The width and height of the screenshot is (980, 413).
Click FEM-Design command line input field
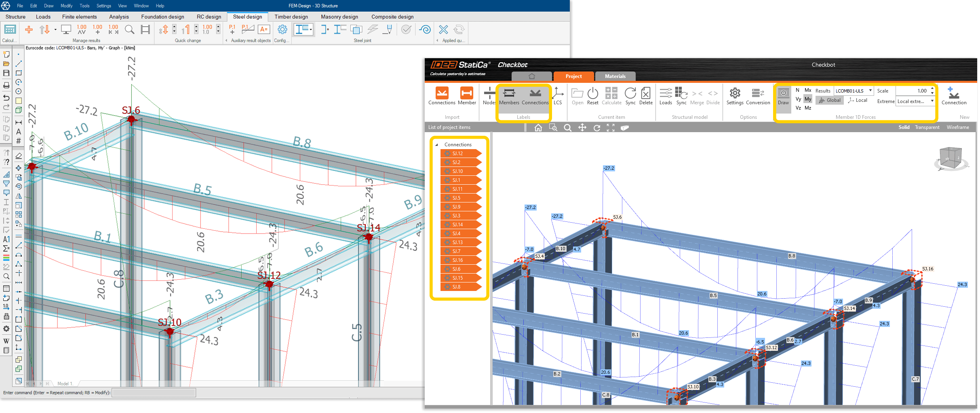pyautogui.click(x=154, y=392)
